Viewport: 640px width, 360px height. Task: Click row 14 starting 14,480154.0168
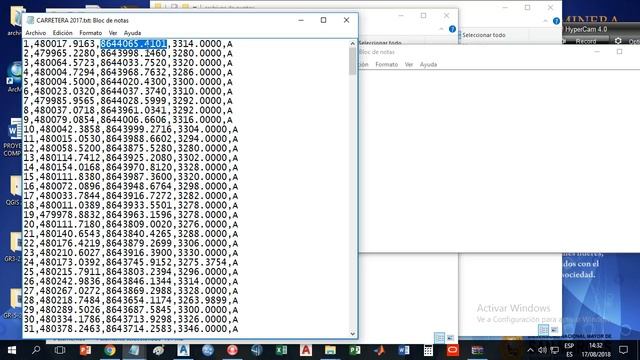[x=131, y=167]
